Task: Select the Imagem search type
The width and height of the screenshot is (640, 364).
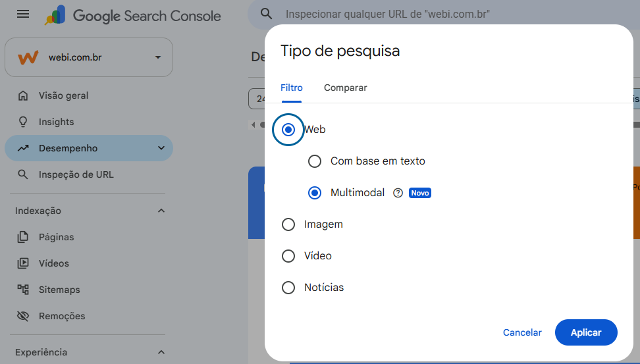Action: (x=288, y=224)
